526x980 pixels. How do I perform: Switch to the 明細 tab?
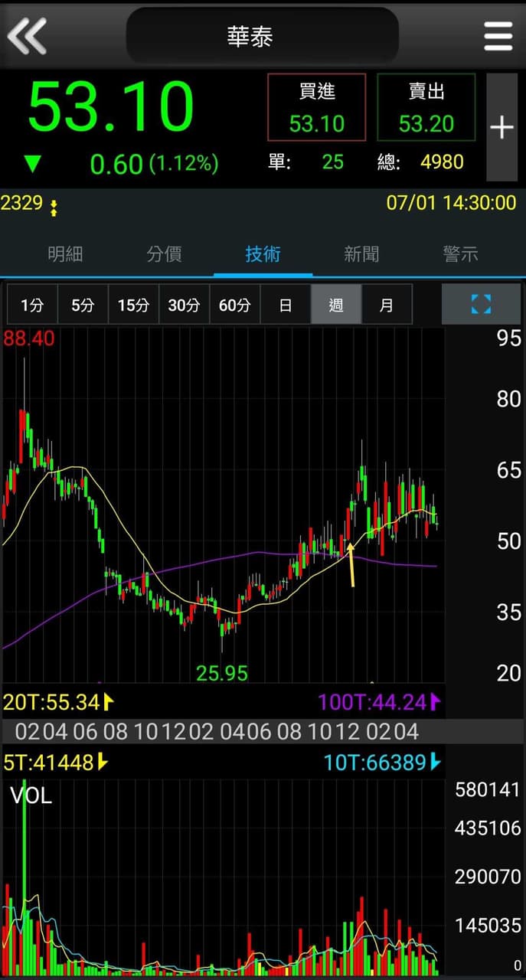pos(65,254)
